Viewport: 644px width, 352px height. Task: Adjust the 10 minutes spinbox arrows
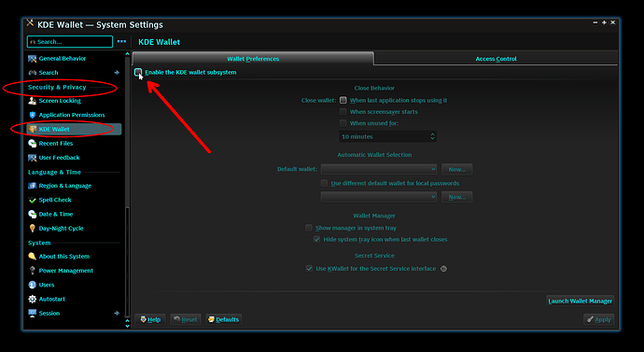click(432, 136)
